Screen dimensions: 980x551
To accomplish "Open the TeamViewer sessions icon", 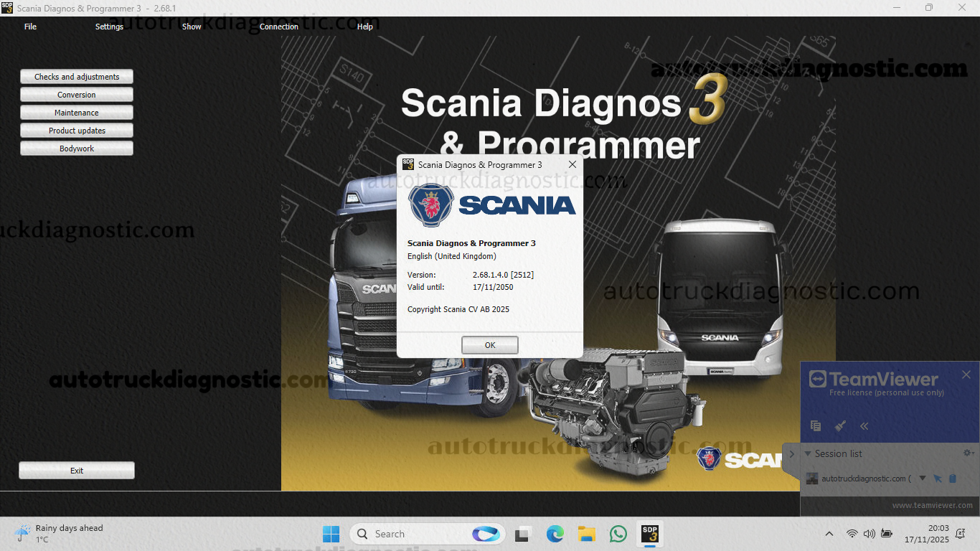I will (x=815, y=425).
